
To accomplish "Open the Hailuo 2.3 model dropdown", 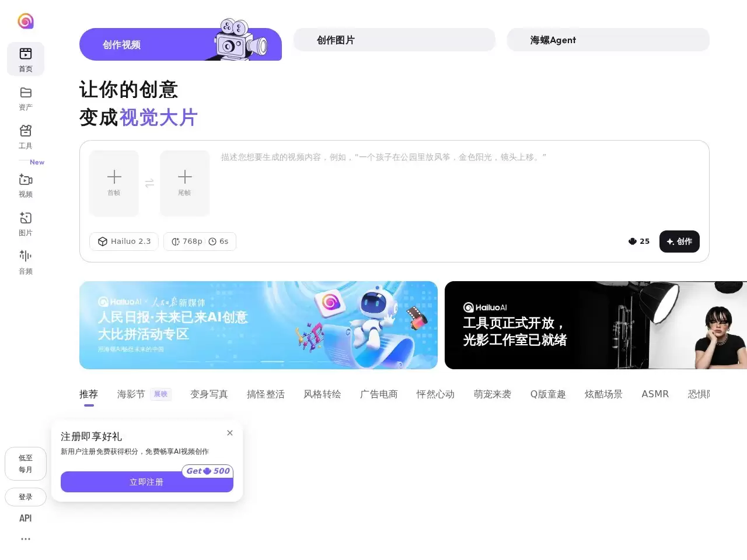I will point(124,242).
